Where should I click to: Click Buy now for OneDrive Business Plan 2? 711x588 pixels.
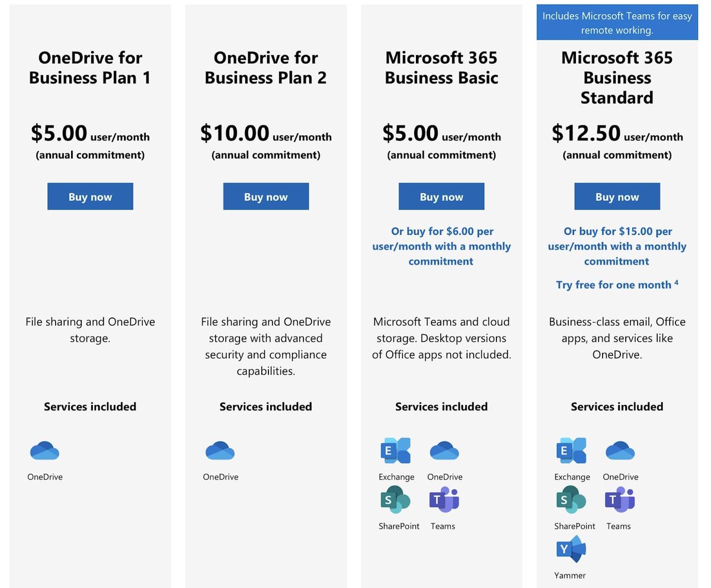click(x=265, y=196)
